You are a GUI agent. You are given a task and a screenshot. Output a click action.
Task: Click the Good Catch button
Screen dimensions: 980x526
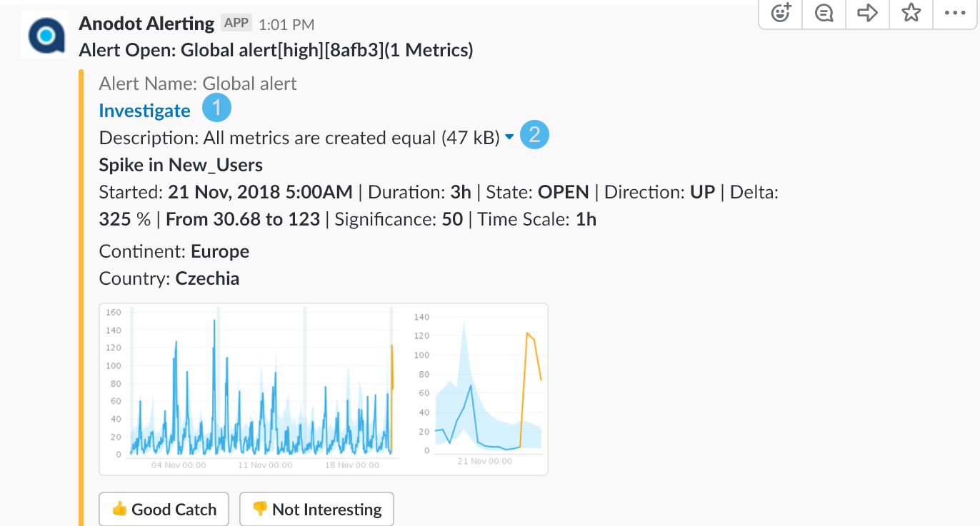(164, 509)
